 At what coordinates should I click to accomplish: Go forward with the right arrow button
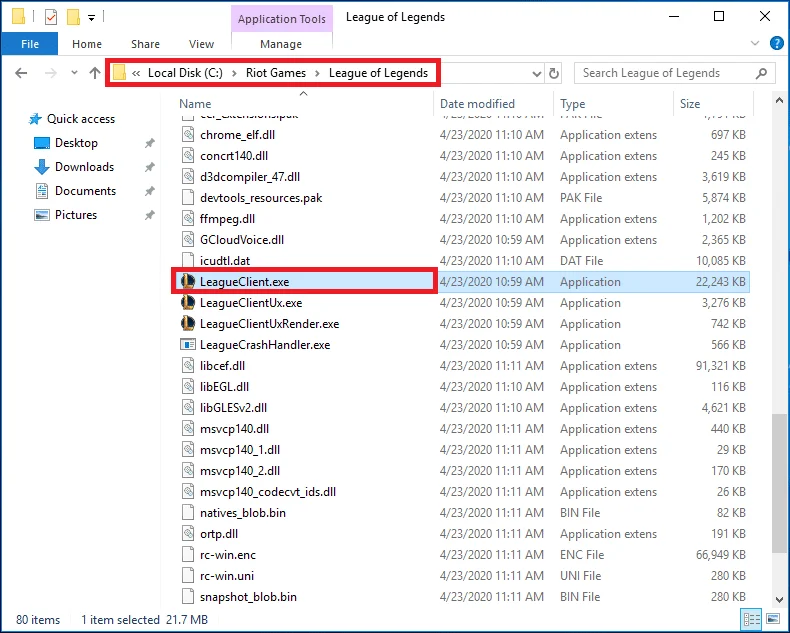51,73
